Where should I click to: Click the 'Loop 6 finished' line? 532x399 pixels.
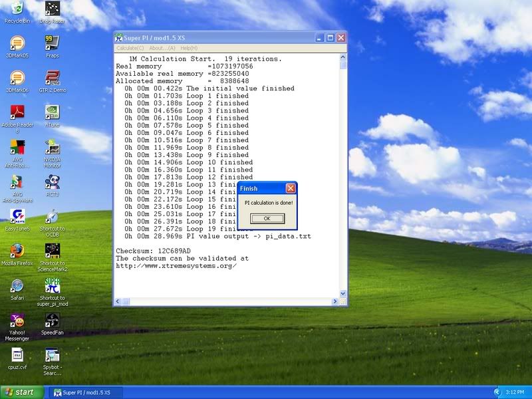pos(186,133)
